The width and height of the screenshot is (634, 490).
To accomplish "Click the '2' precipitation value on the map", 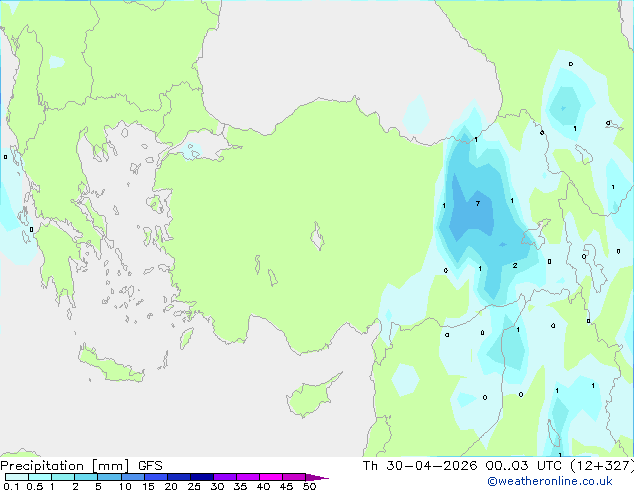I will coord(515,266).
